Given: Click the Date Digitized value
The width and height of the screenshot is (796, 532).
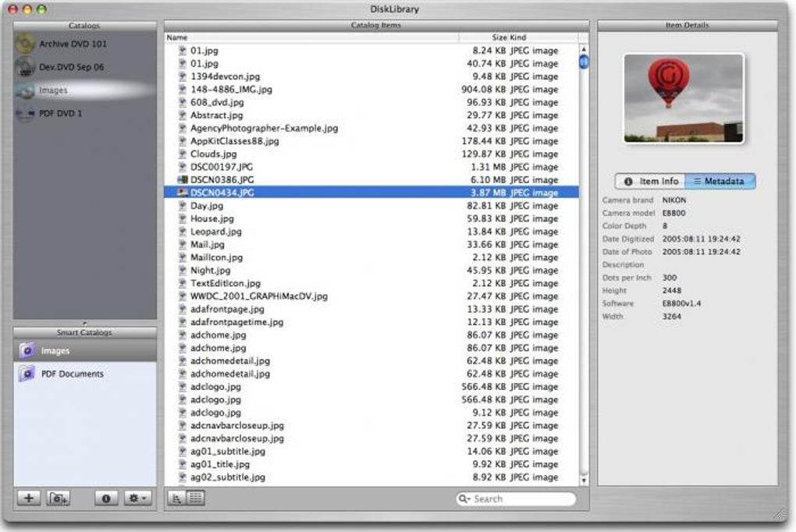Looking at the screenshot, I should pos(701,239).
